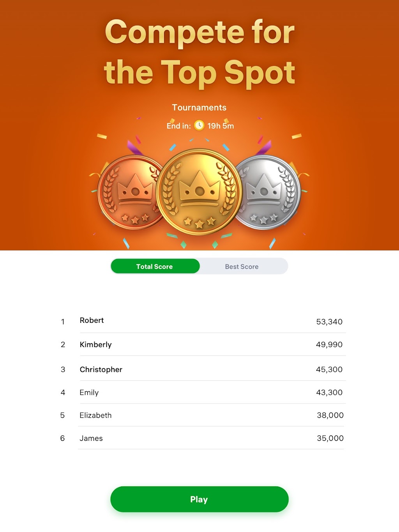Switch to Total Score tab
Viewport: 399px width, 532px height.
[155, 266]
